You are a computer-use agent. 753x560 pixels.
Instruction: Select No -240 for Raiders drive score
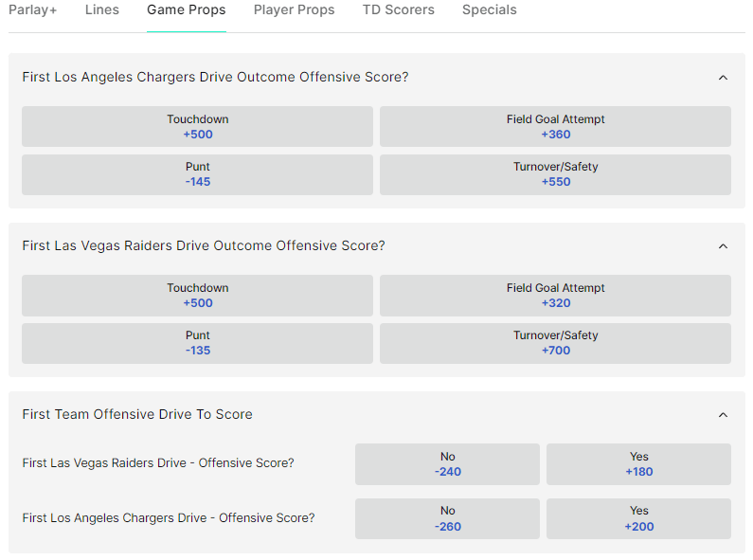click(447, 464)
